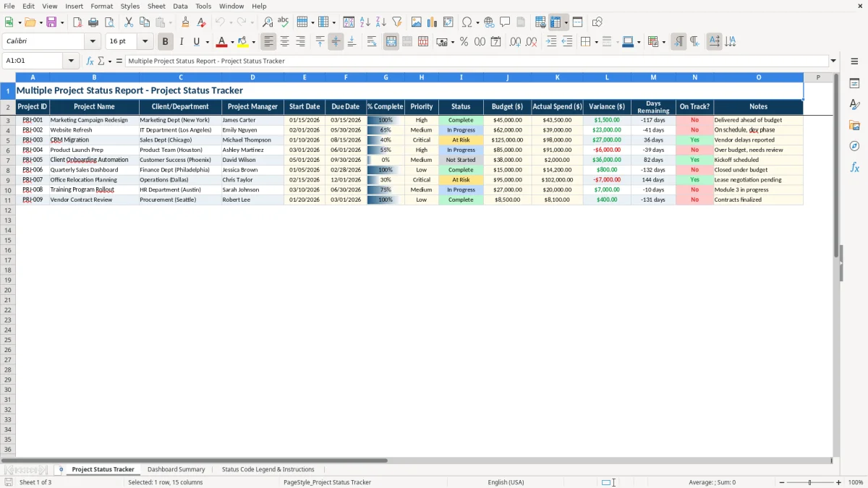This screenshot has height=488, width=868.
Task: Open the font name dropdown
Action: click(93, 42)
